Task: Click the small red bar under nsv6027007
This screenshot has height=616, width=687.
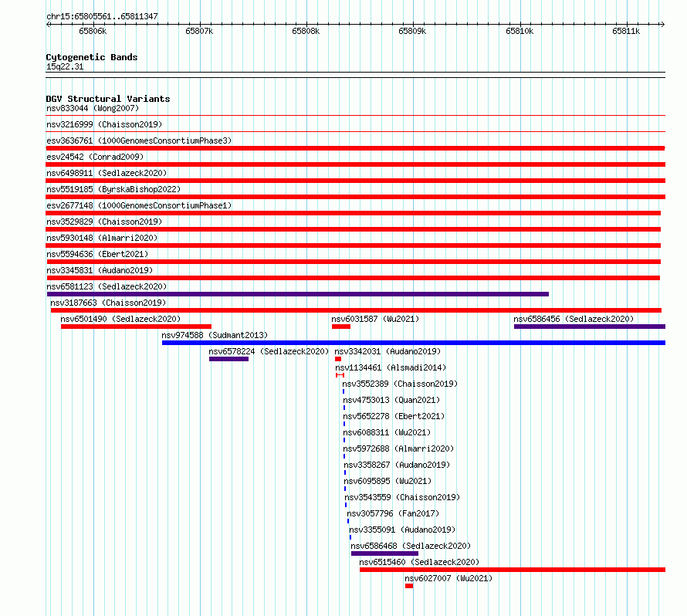Action: (x=409, y=586)
